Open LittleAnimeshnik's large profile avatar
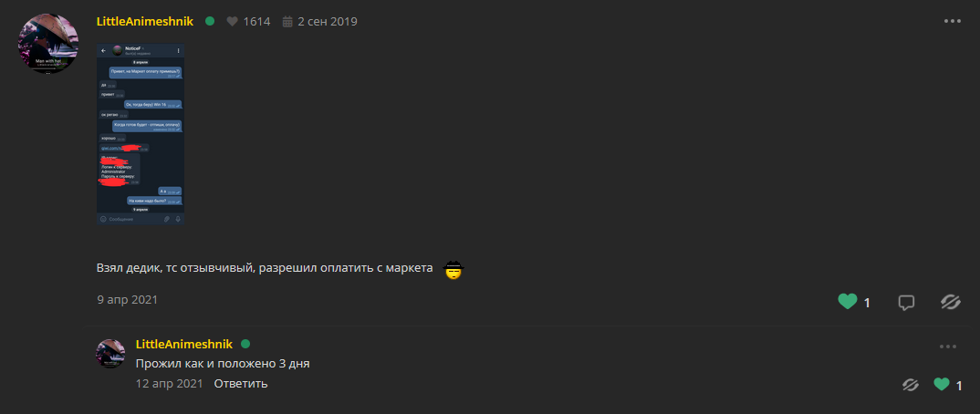 pos(48,43)
